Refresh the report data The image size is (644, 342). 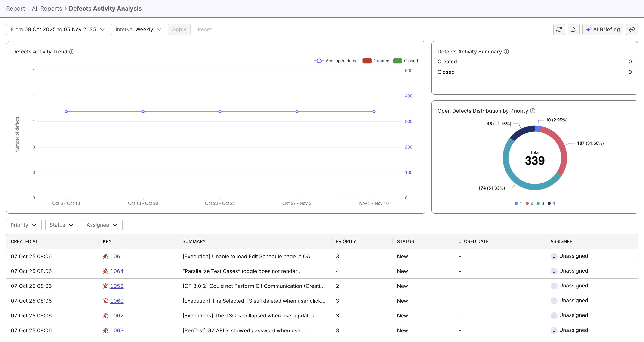pos(559,29)
